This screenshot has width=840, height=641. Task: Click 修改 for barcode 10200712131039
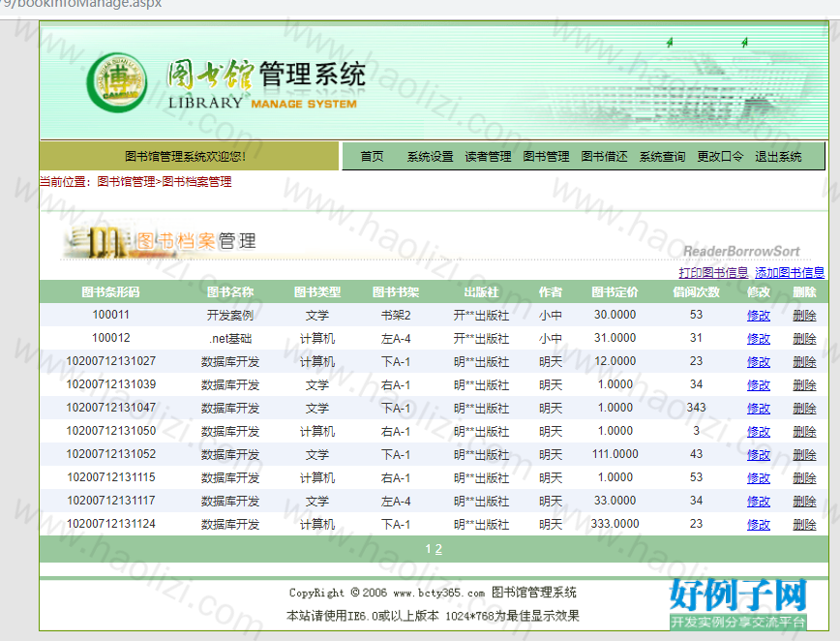click(x=759, y=384)
